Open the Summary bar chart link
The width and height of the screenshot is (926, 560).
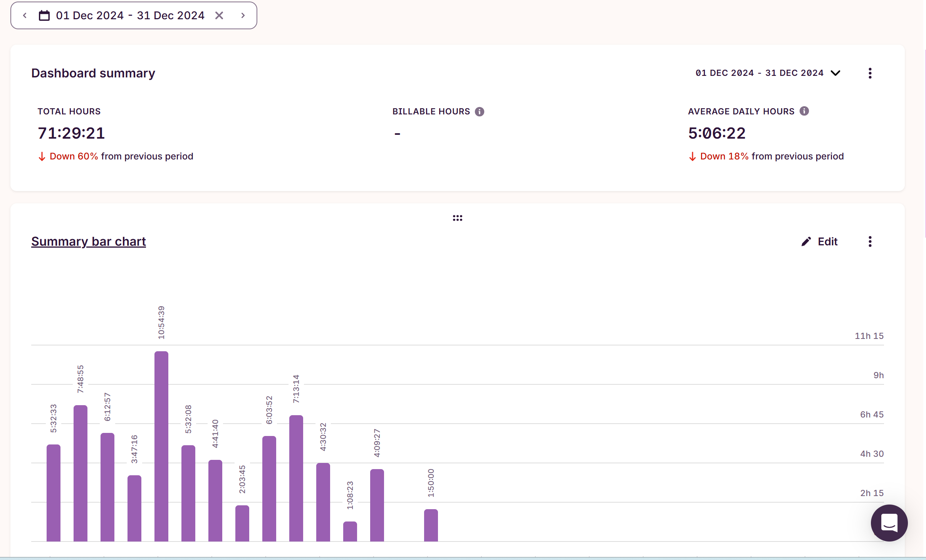pos(89,241)
